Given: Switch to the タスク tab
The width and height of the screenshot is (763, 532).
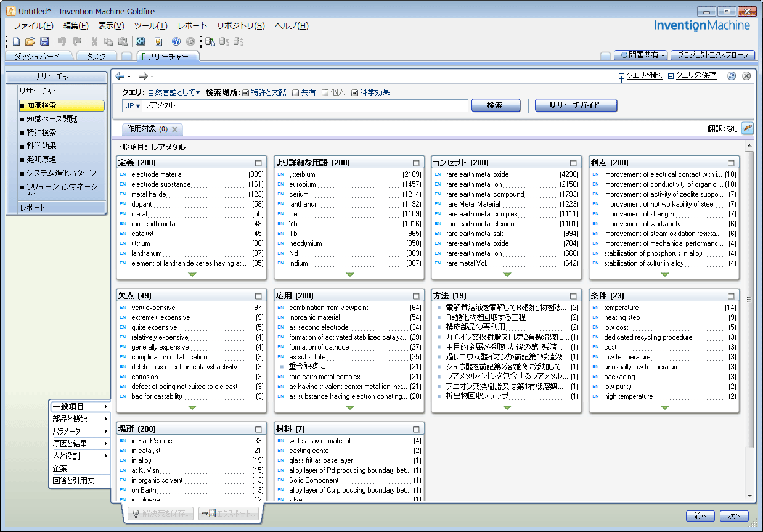Looking at the screenshot, I should [x=96, y=56].
